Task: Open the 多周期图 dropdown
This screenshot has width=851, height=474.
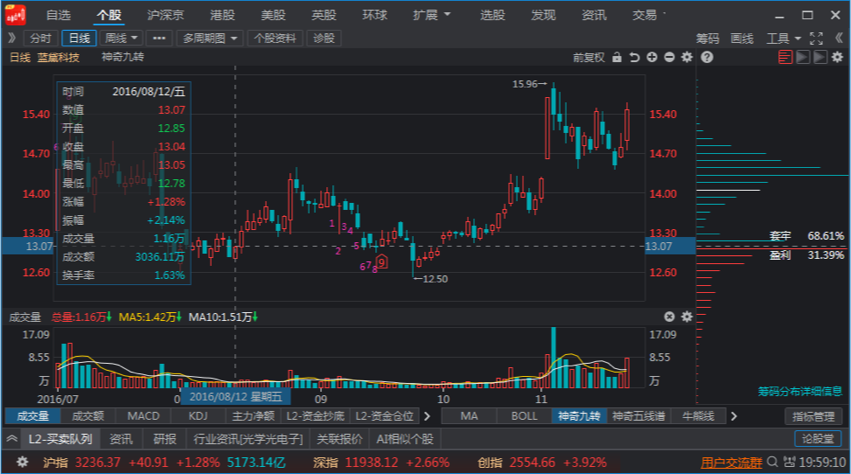Action: pos(210,38)
